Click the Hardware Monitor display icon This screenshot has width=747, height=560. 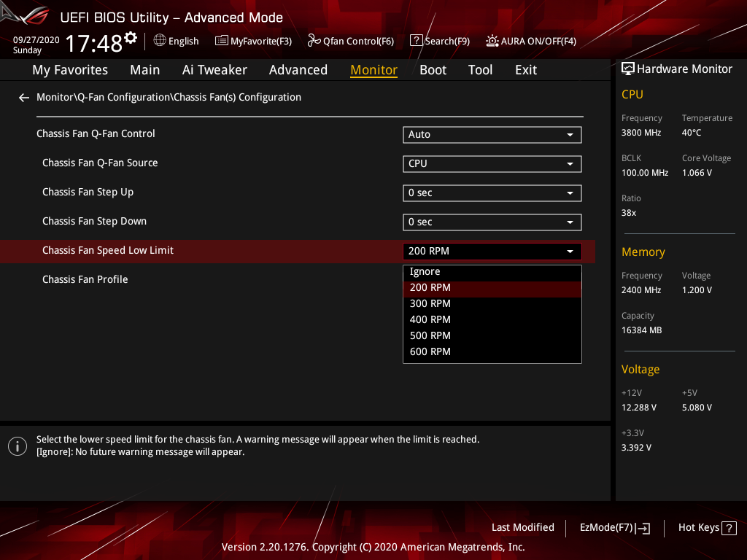[x=628, y=69]
